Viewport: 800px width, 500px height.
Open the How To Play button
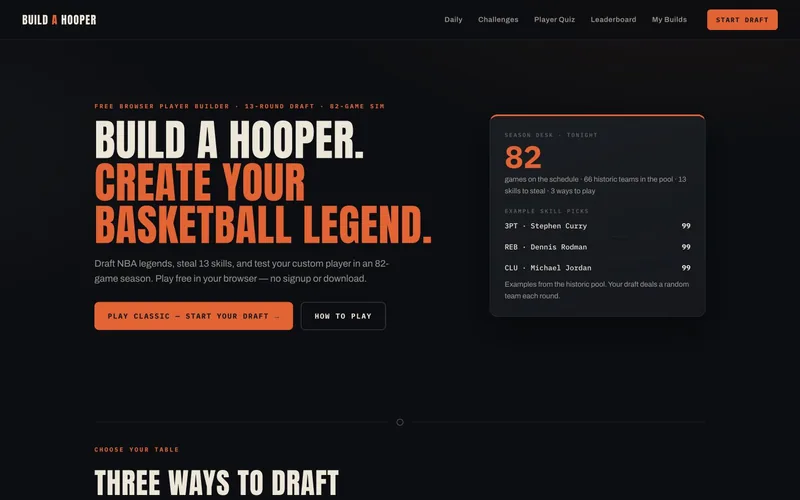pos(343,316)
